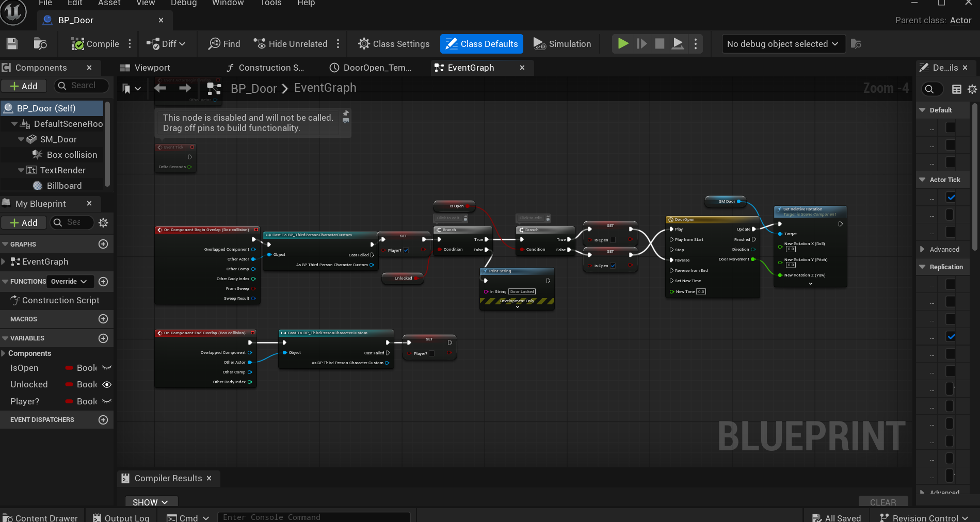Click the component Search field
The height and width of the screenshot is (522, 980).
click(x=82, y=86)
